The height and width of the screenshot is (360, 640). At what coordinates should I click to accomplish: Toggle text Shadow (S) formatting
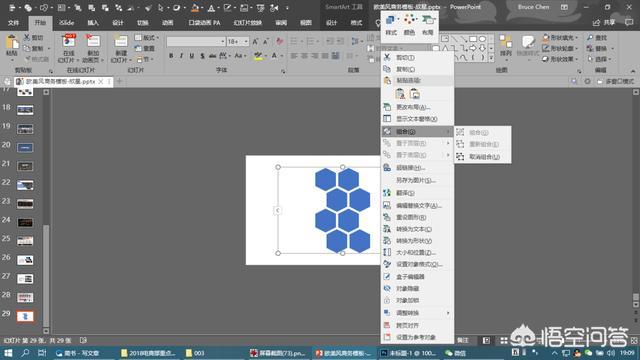[x=202, y=56]
